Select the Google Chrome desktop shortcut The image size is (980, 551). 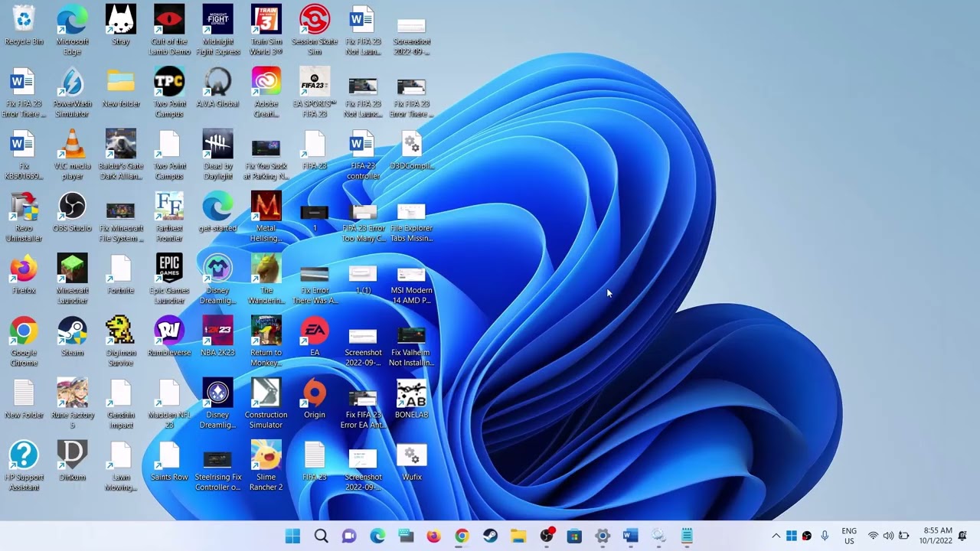click(x=24, y=341)
